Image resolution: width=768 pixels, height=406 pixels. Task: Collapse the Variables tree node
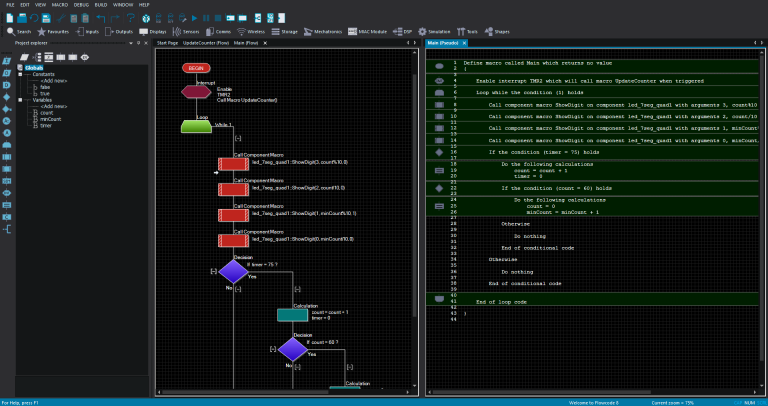click(20, 100)
